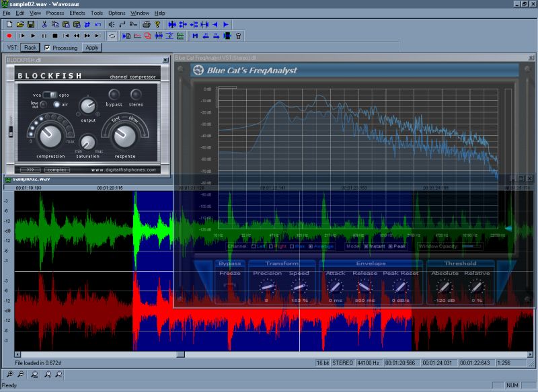Stop playback with the square stop button

pos(55,36)
